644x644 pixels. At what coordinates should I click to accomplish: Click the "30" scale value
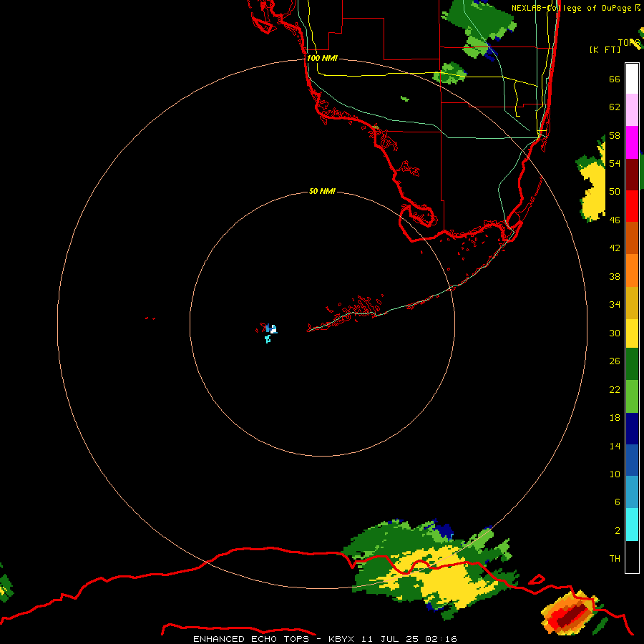(x=615, y=333)
